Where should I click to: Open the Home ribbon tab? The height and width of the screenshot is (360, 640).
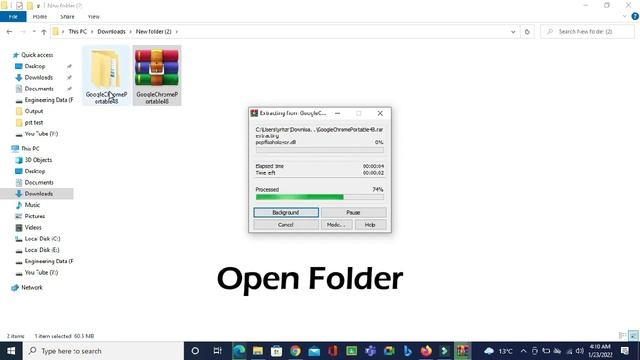pos(40,17)
